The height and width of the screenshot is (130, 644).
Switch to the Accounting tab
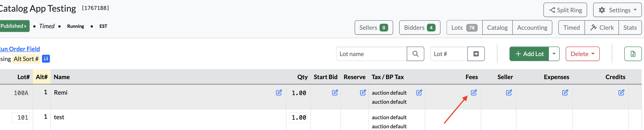point(532,28)
